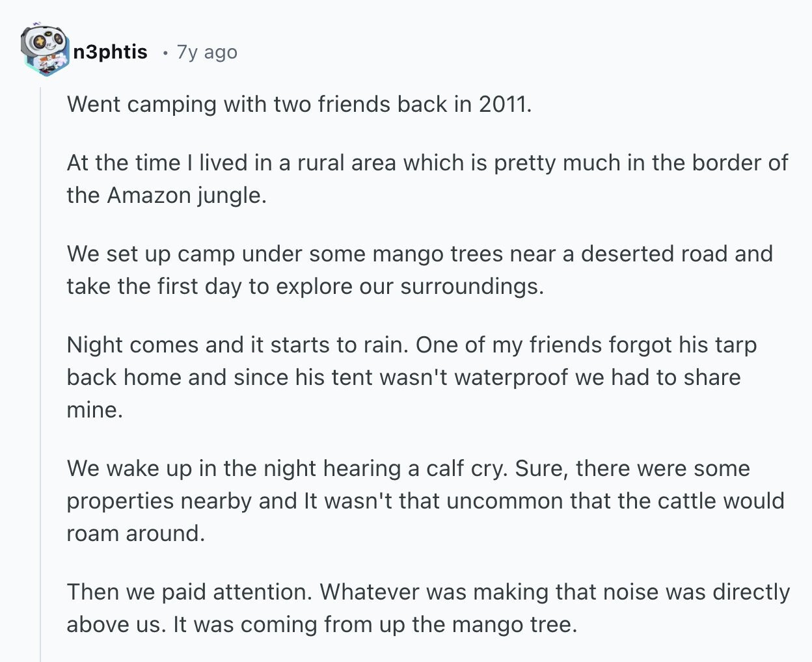Click the final line "above us. It was coming from"
The width and height of the screenshot is (812, 662).
[322, 624]
